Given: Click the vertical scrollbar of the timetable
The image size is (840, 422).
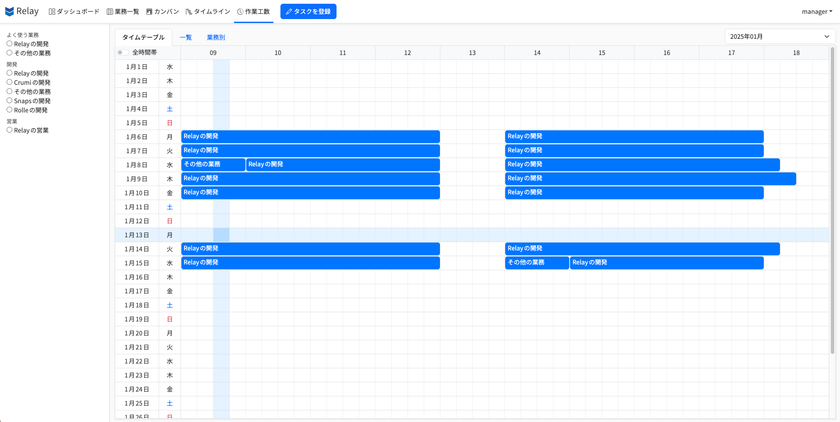Looking at the screenshot, I should pos(832,201).
